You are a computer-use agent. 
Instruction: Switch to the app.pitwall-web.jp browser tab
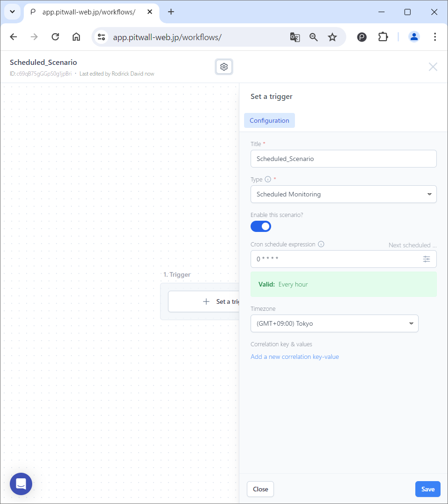(89, 12)
